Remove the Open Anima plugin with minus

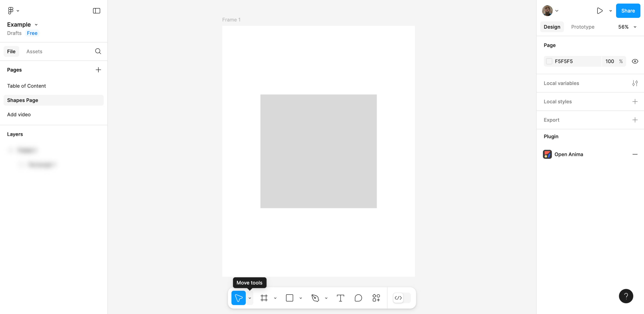635,154
